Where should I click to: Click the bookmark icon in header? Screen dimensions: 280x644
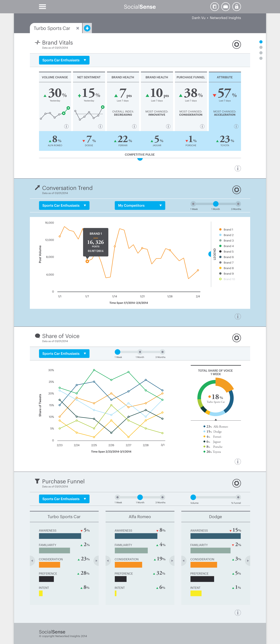point(214,7)
